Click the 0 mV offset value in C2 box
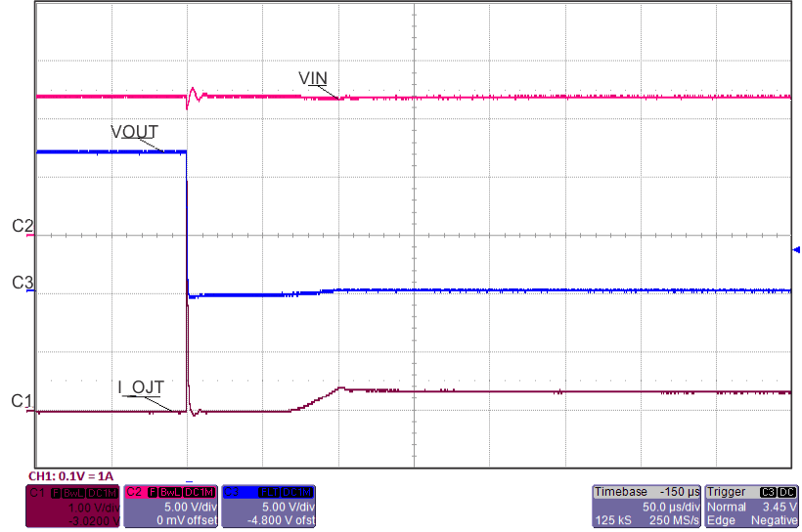Image resolution: width=802 pixels, height=532 pixels. [187, 520]
